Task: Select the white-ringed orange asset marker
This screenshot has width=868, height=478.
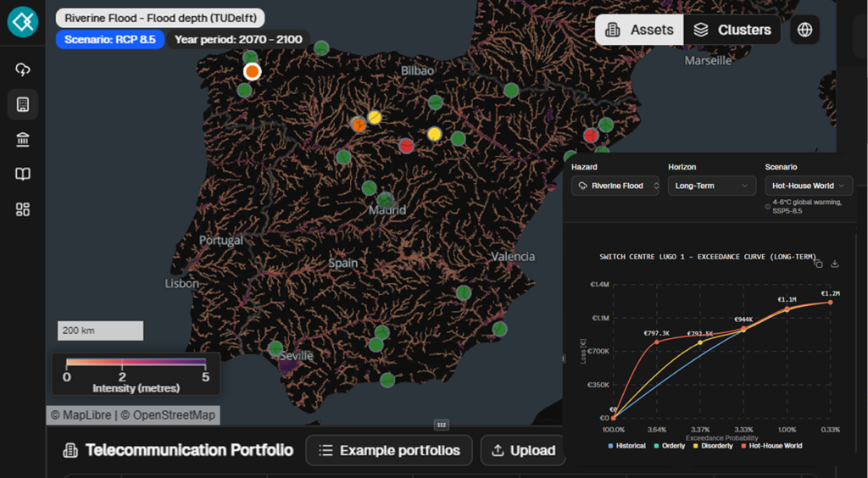Action: point(252,71)
